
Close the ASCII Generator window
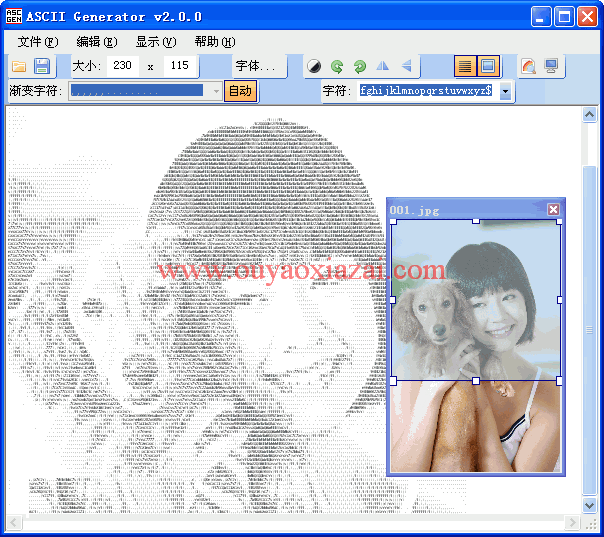click(x=587, y=17)
